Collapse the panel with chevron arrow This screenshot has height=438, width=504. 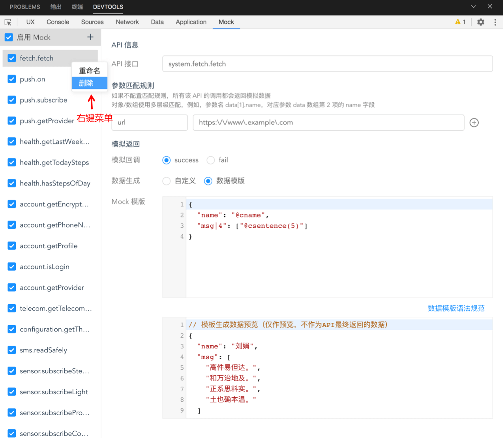tap(474, 7)
